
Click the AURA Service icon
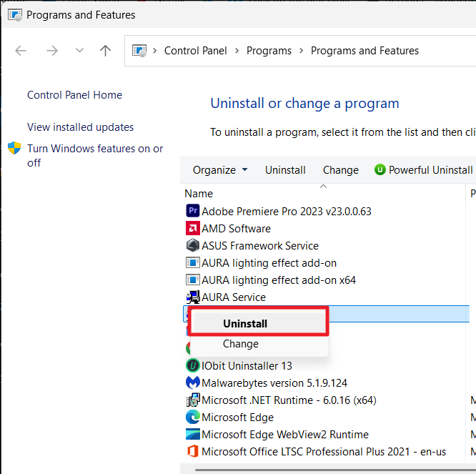tap(193, 297)
